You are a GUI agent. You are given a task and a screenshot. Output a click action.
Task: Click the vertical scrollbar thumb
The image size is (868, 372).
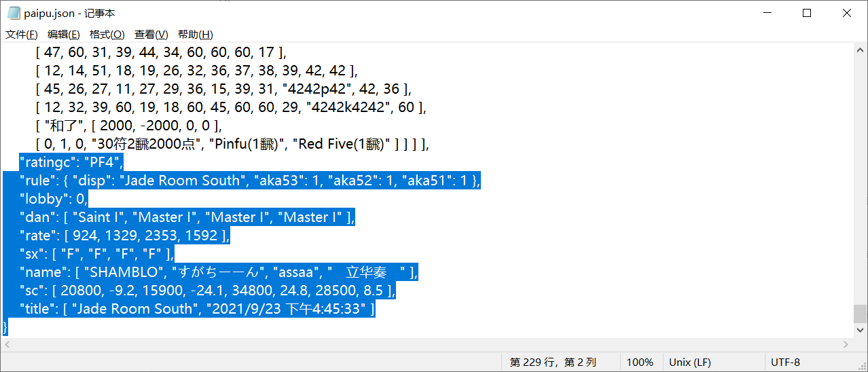[x=860, y=314]
